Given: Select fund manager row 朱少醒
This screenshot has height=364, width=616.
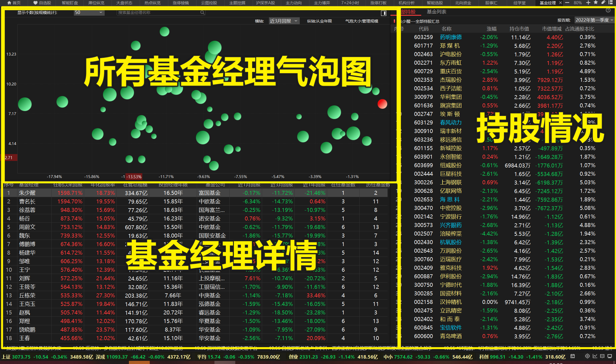Looking at the screenshot, I should [x=195, y=193].
